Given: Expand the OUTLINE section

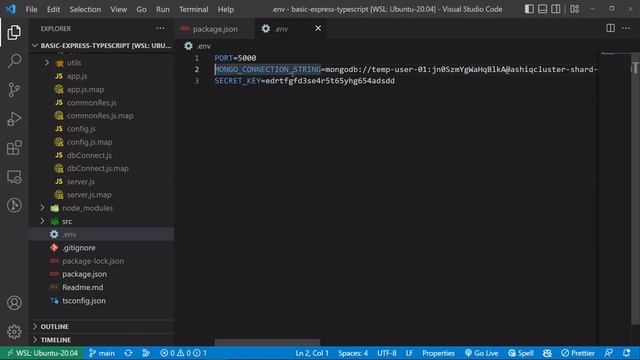Looking at the screenshot, I should [x=54, y=327].
